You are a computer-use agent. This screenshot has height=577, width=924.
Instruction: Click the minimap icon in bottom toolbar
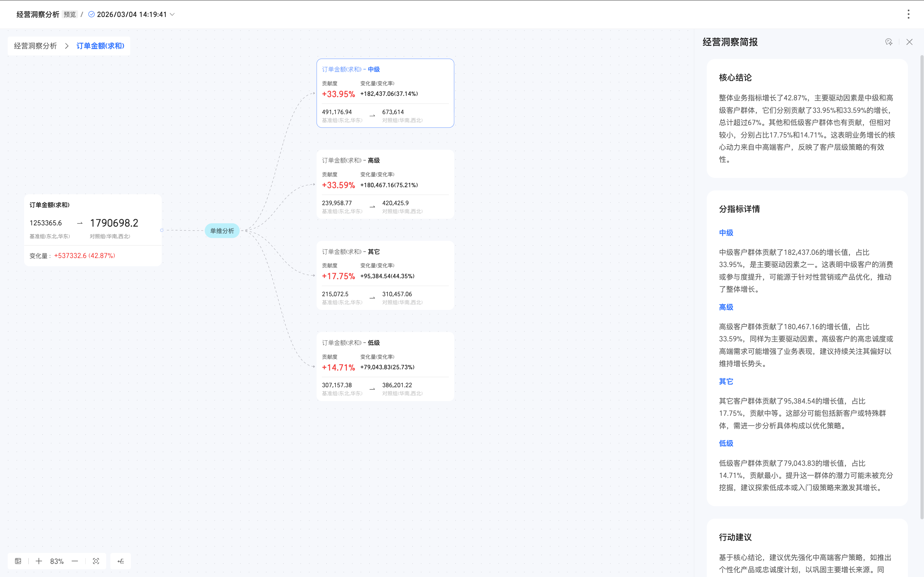click(18, 561)
